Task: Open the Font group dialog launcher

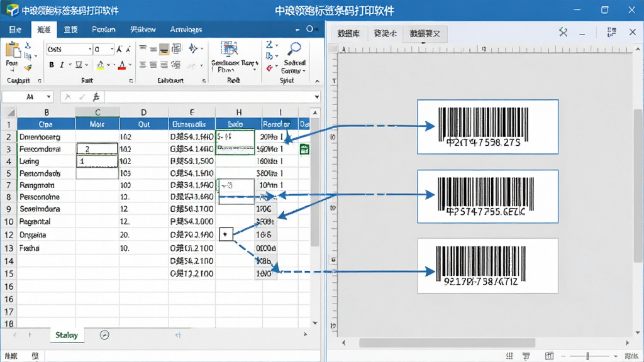Action: point(131,81)
